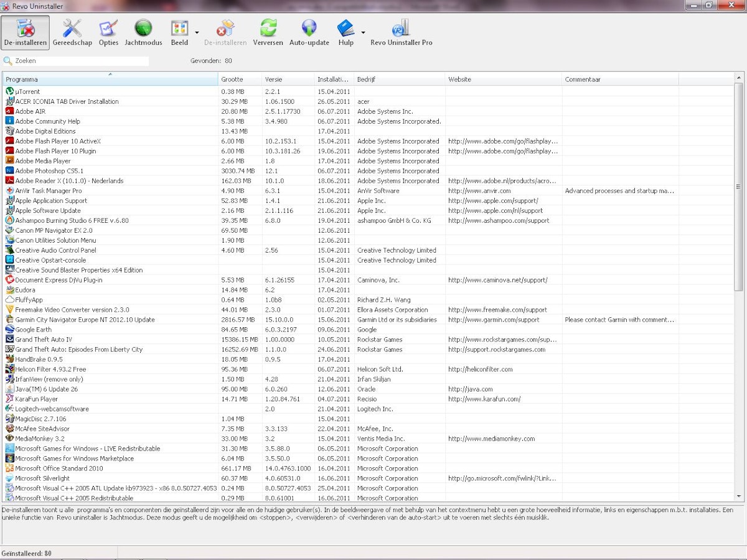Viewport: 747px width, 560px height.
Task: Click the scrollbar down arrow
Action: click(x=739, y=496)
